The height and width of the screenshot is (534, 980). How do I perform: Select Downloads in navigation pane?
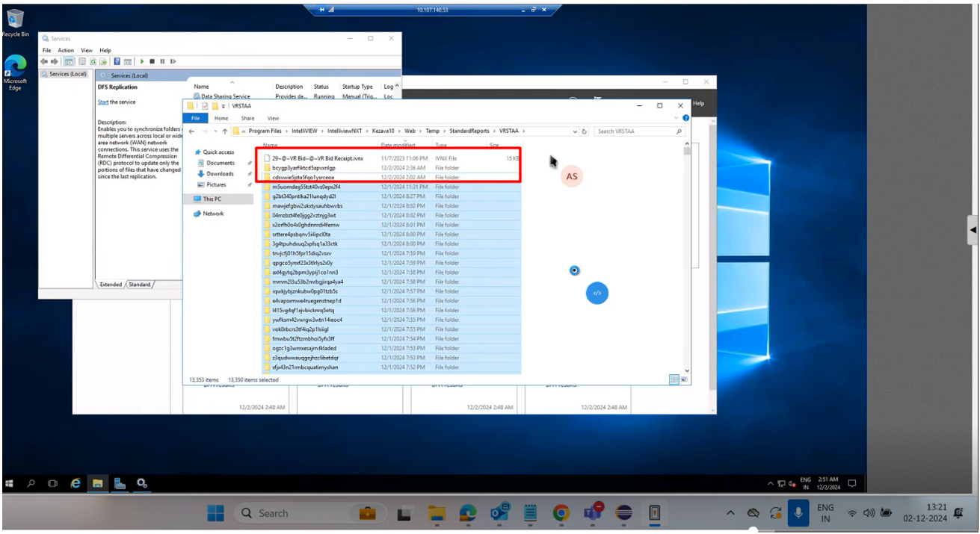click(x=221, y=173)
